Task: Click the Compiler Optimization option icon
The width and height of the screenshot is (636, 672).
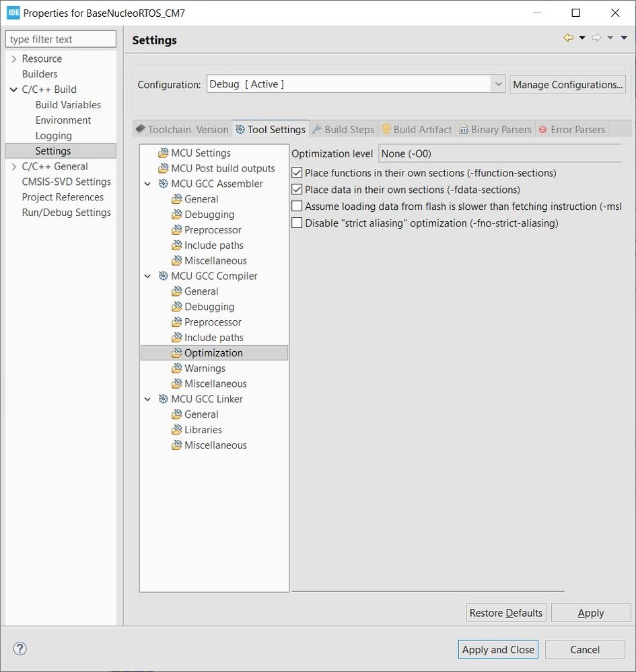Action: click(176, 352)
